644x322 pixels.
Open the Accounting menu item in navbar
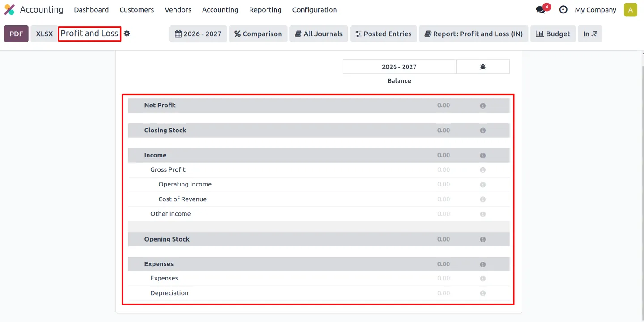tap(220, 9)
